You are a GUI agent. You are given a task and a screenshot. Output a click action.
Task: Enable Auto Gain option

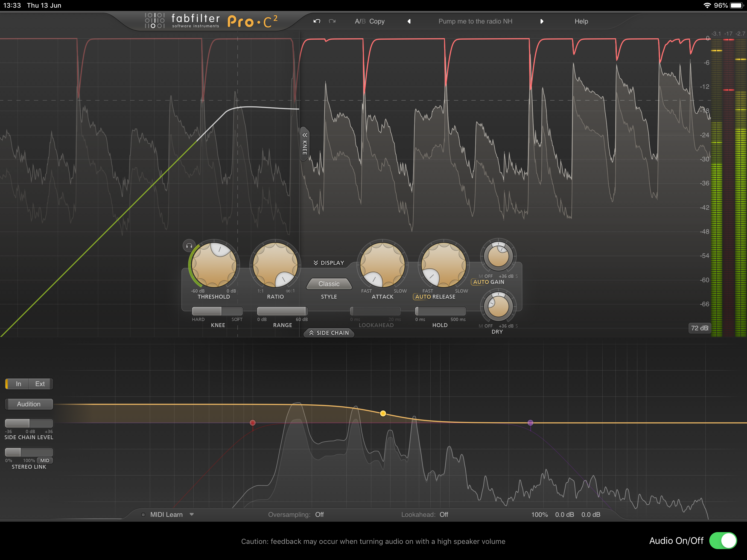tap(481, 282)
